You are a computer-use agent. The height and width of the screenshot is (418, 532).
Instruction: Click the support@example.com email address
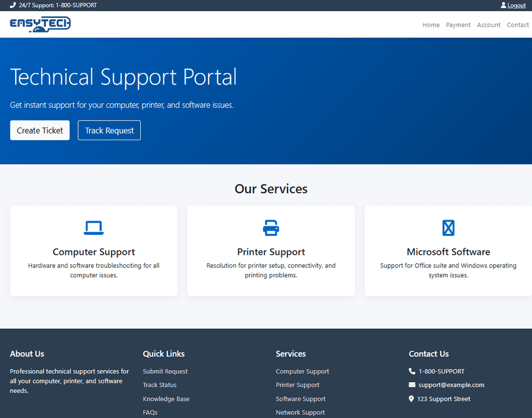[x=451, y=385]
